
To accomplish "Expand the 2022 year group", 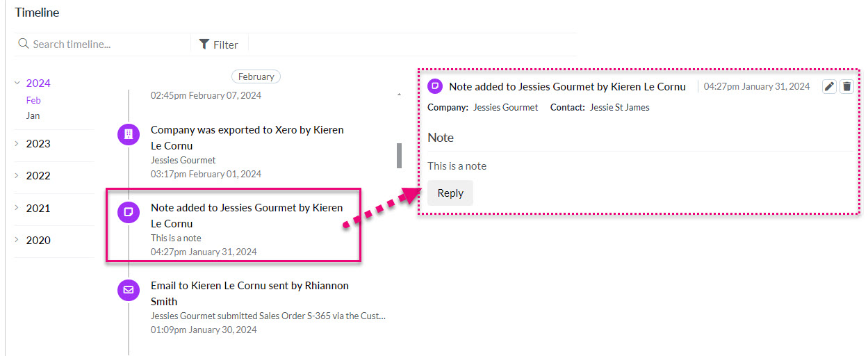I will pos(17,176).
